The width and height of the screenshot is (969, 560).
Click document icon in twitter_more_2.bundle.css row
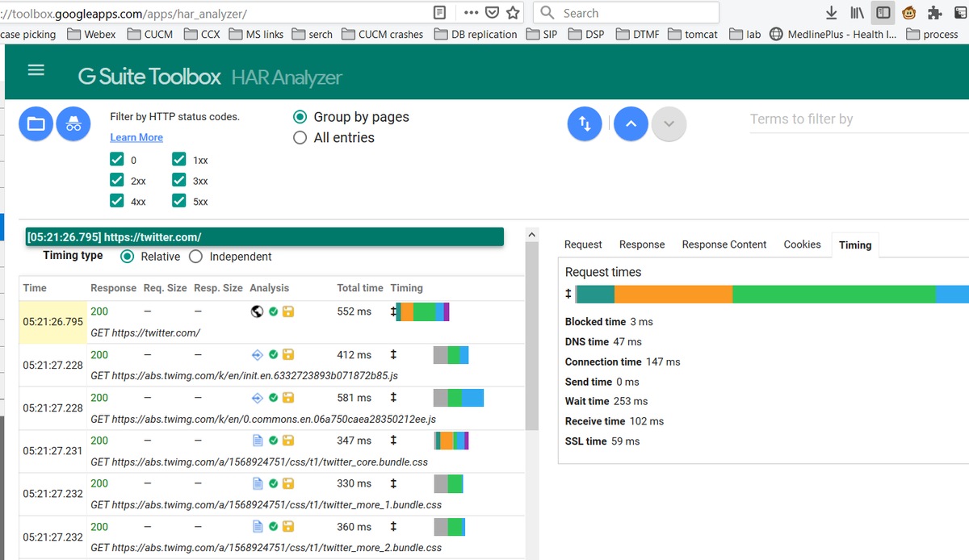pos(258,527)
